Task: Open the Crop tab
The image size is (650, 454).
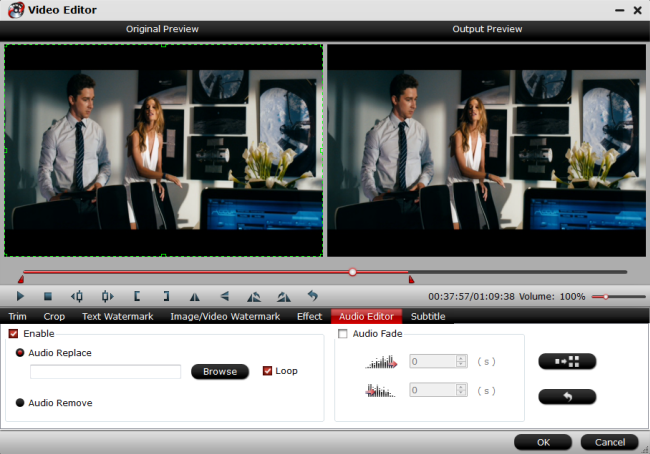Action: tap(54, 316)
